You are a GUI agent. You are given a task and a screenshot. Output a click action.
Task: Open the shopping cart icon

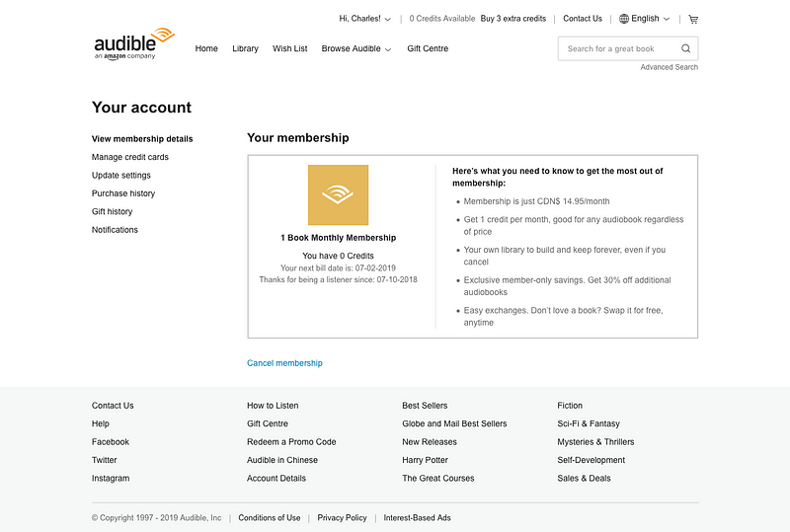[x=693, y=19]
